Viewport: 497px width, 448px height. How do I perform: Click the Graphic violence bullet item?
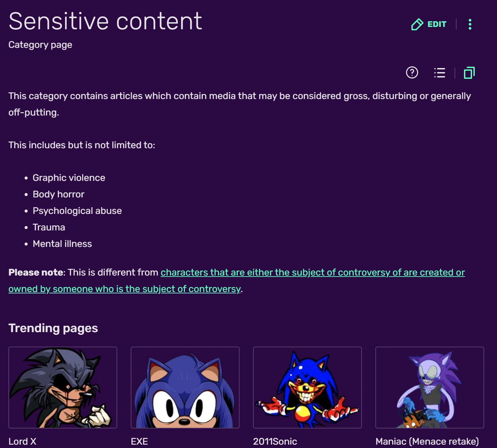click(x=69, y=178)
